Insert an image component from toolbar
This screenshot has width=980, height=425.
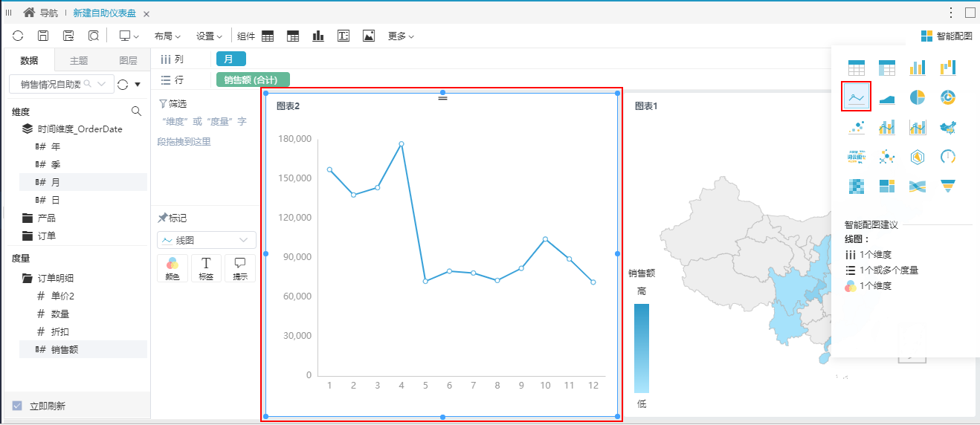point(369,36)
